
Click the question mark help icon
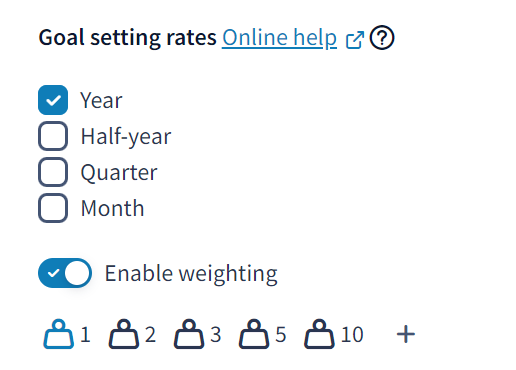click(x=382, y=38)
